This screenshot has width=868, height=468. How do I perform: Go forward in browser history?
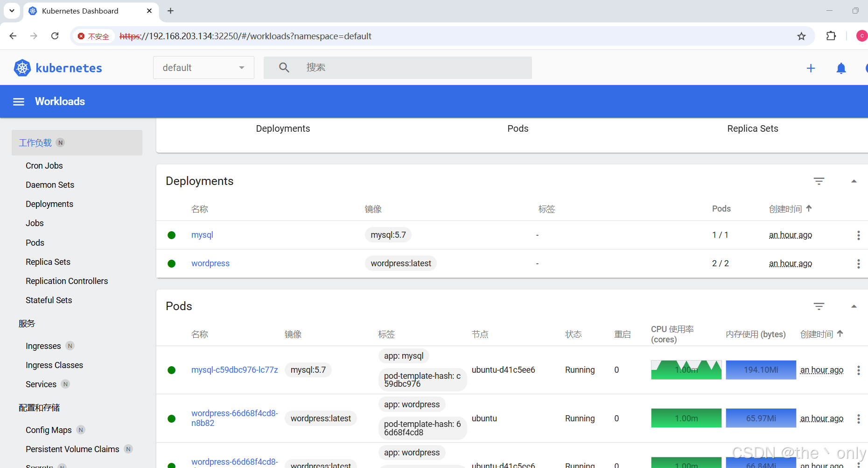coord(34,36)
